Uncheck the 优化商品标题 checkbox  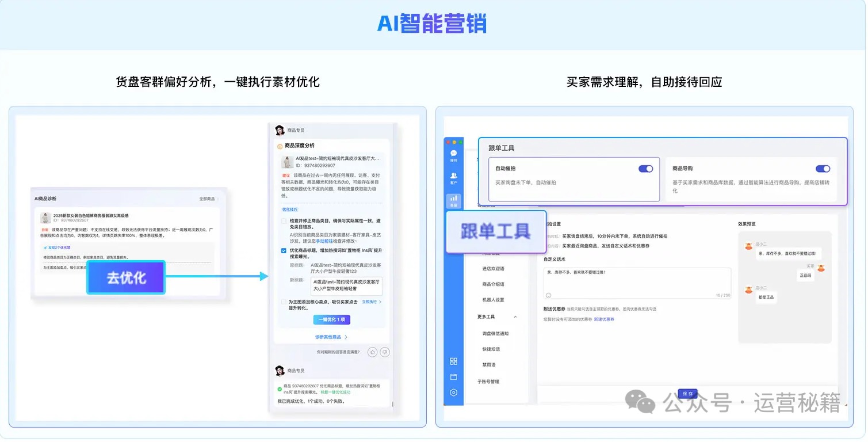point(284,250)
